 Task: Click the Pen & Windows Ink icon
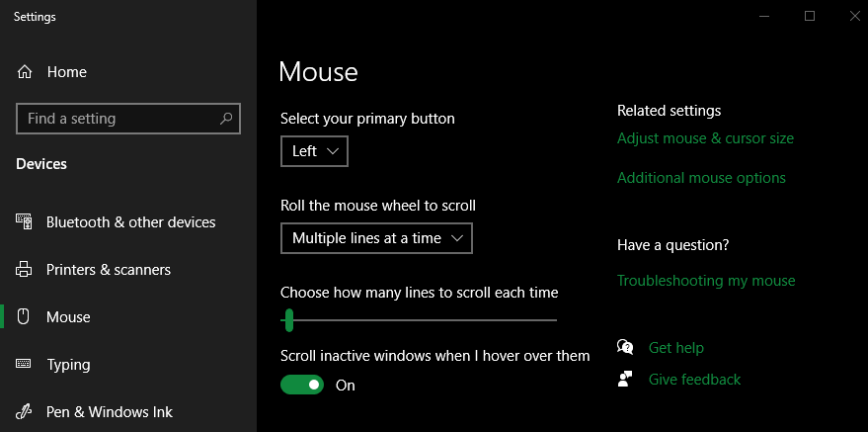click(24, 412)
